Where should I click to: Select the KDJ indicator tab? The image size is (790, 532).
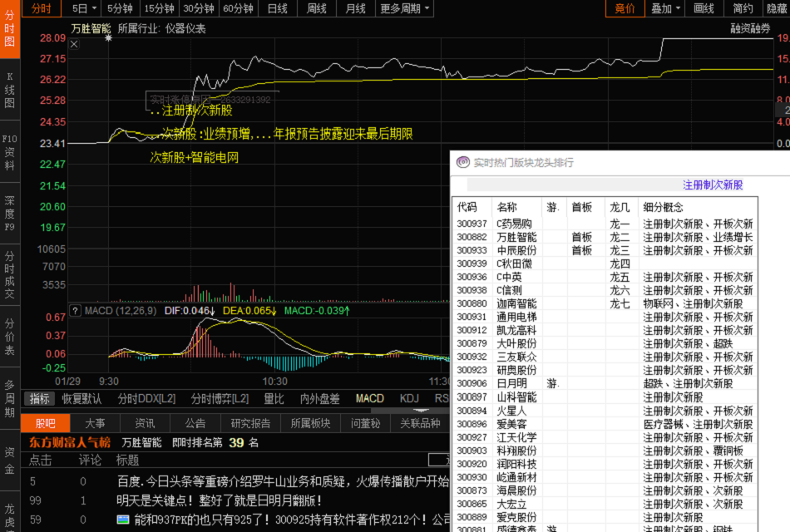coord(409,399)
